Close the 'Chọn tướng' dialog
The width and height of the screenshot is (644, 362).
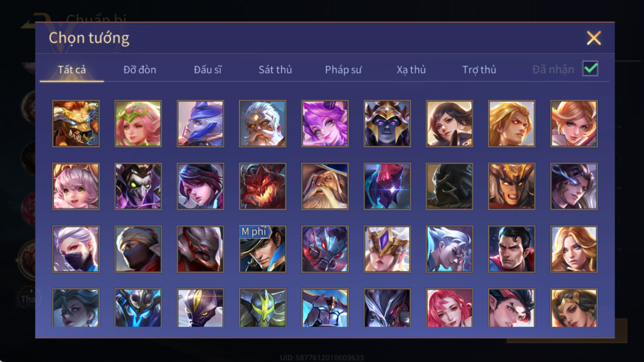point(594,38)
